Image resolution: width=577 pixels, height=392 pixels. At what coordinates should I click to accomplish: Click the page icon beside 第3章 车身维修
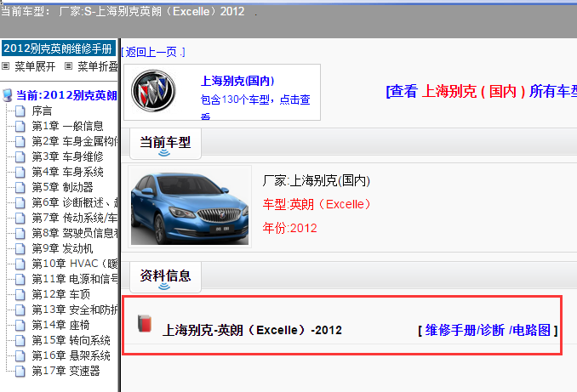pos(20,157)
